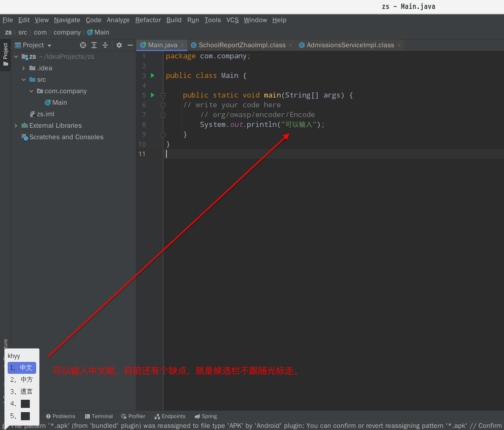The width and height of the screenshot is (504, 430).
Task: Open the Terminal tool window
Action: click(x=99, y=416)
